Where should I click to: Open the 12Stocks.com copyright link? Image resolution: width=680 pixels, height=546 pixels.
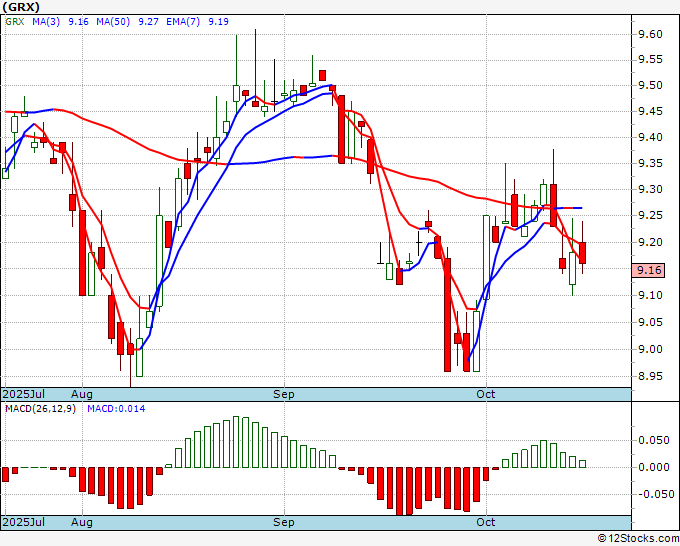638,538
